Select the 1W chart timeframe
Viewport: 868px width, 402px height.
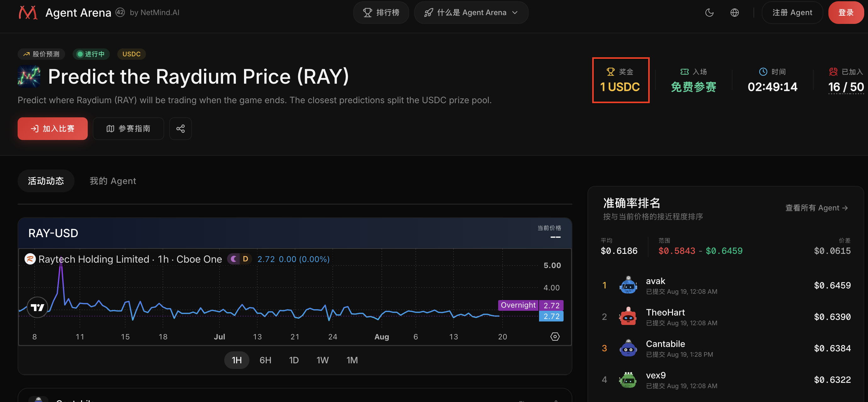pos(322,360)
